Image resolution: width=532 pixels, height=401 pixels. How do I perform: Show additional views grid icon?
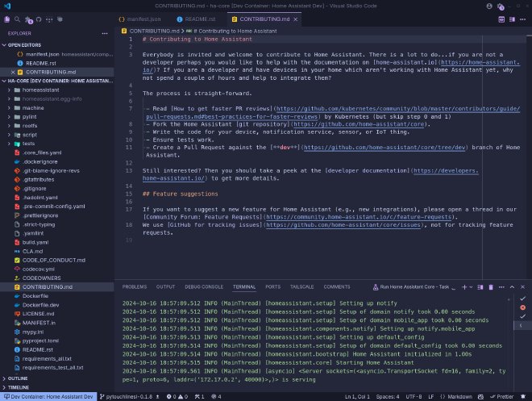point(49,19)
